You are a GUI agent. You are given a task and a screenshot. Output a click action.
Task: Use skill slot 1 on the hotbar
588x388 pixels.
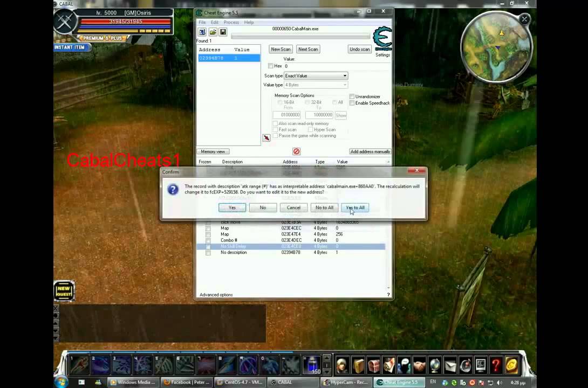click(x=79, y=365)
